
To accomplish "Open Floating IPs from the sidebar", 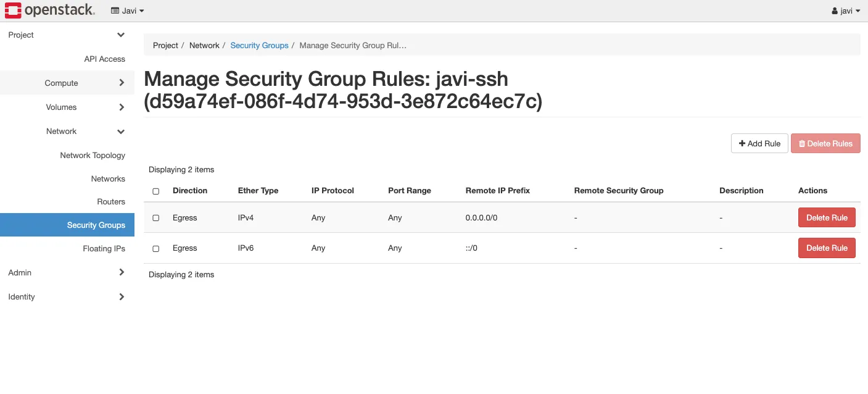I will pyautogui.click(x=104, y=248).
